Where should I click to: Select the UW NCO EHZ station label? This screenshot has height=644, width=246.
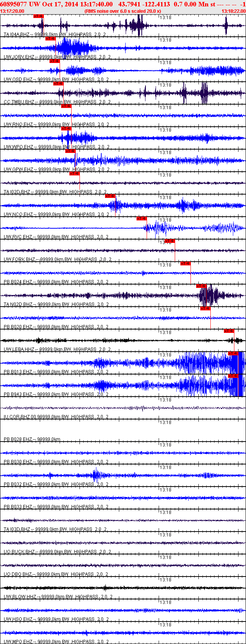(56, 214)
